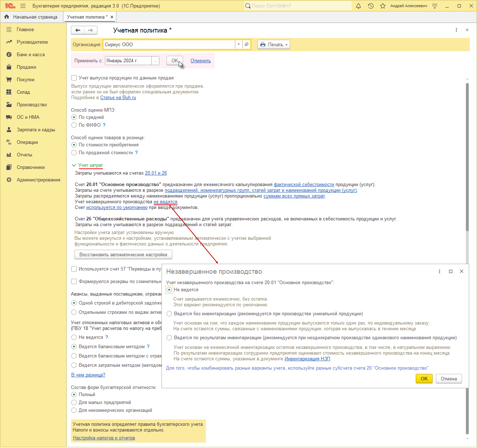Open the Инвентаризация НЗП link
The height and width of the screenshot is (448, 477).
pyautogui.click(x=307, y=359)
